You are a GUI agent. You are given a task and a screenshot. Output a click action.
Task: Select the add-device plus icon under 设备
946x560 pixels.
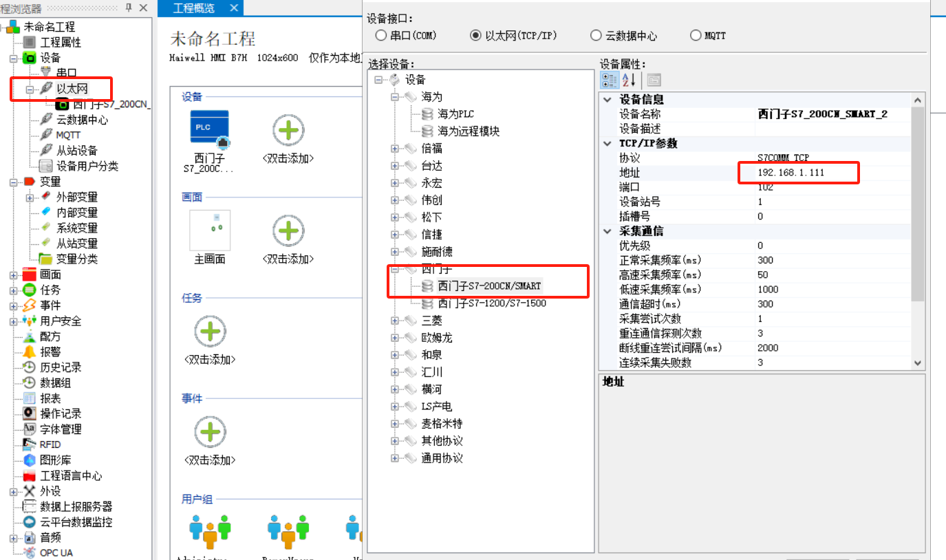point(288,130)
